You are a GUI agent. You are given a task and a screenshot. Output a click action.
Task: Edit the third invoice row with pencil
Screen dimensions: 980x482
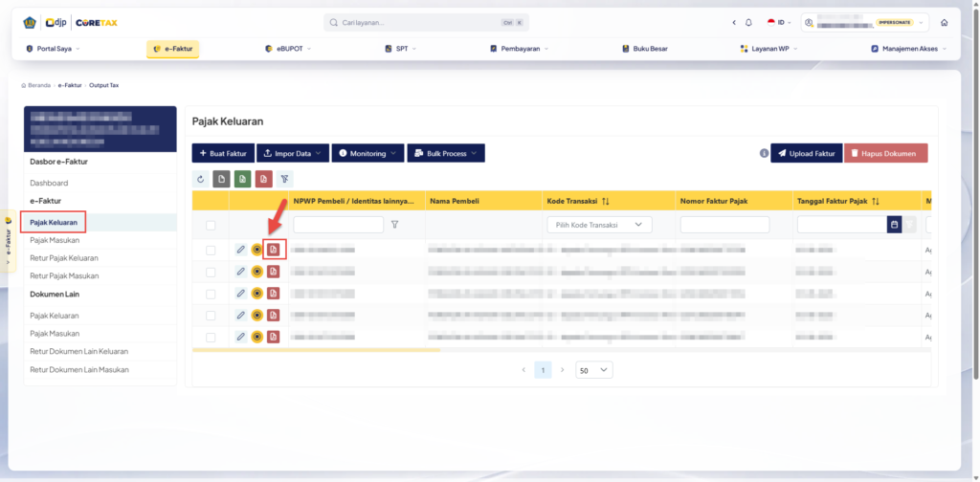[240, 294]
